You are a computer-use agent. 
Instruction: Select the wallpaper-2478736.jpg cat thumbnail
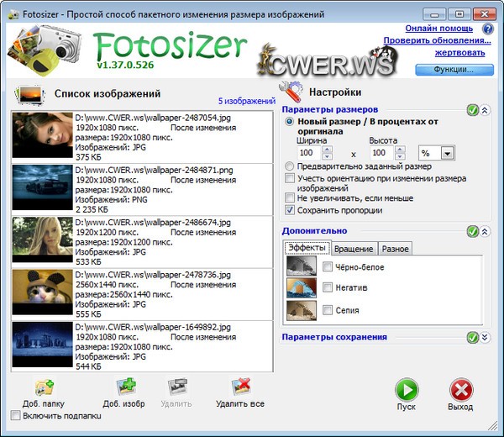pyautogui.click(x=40, y=295)
